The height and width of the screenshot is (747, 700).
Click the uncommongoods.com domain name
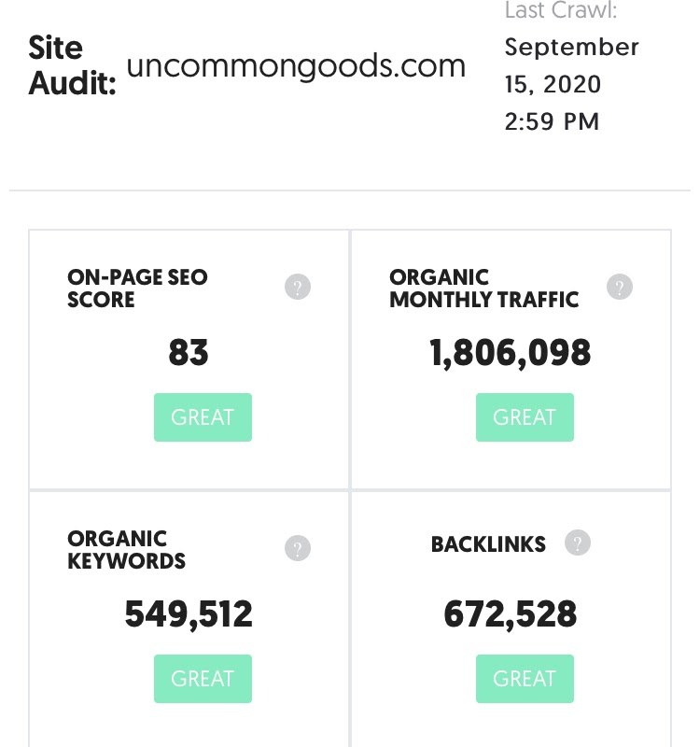point(296,66)
